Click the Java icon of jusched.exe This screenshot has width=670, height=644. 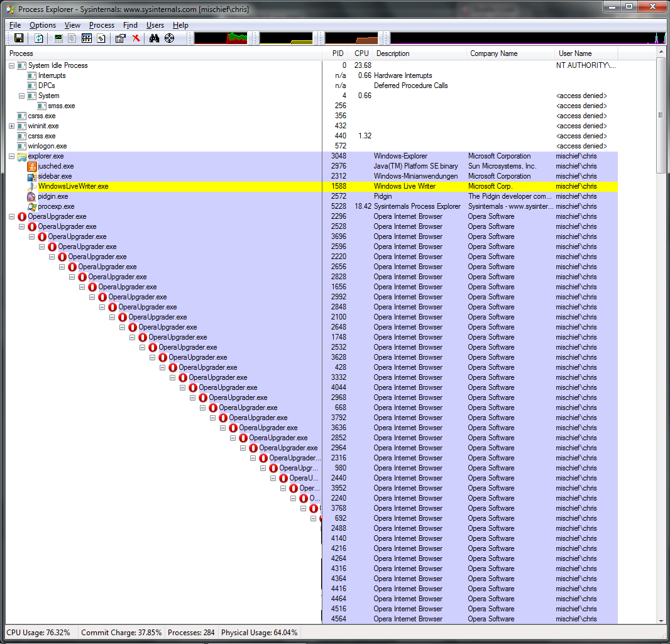point(31,166)
